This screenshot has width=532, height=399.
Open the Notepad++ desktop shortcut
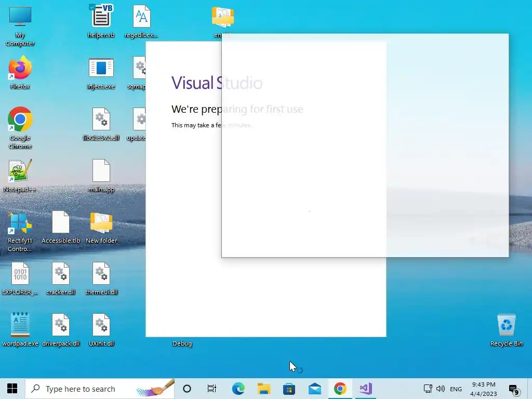20,176
